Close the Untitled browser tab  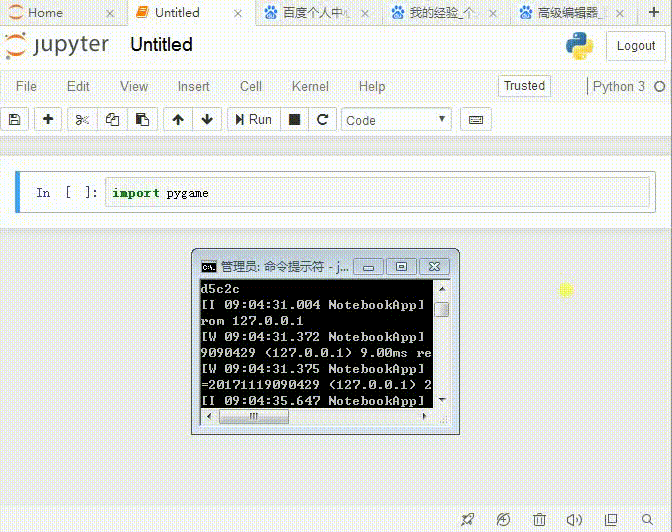pyautogui.click(x=237, y=14)
